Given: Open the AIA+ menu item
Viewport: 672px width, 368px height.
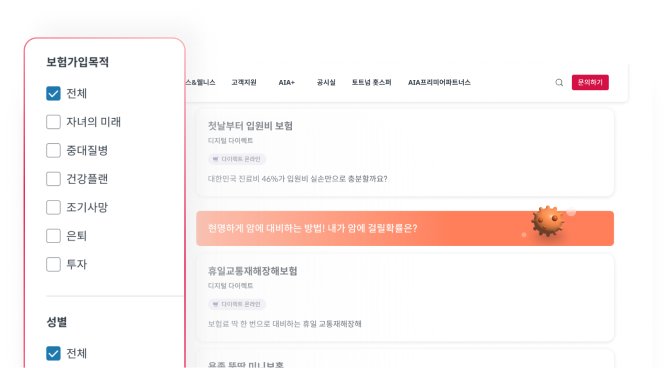Looking at the screenshot, I should (x=287, y=82).
